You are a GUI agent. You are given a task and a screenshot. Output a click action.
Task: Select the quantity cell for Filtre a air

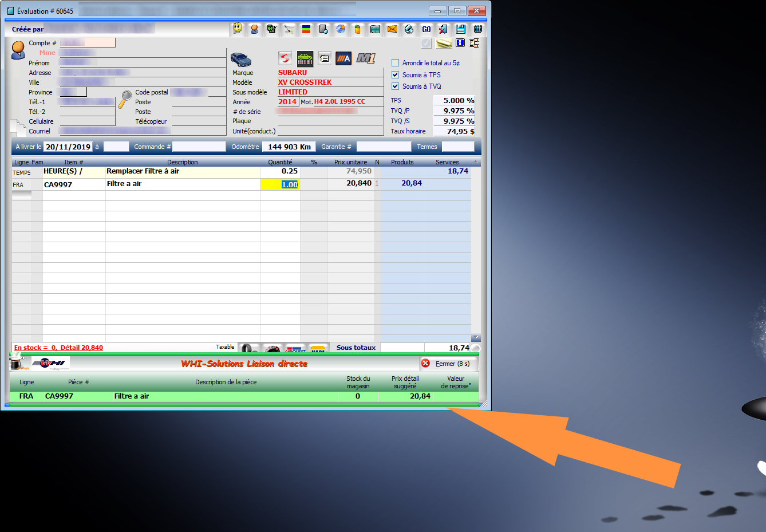point(281,184)
